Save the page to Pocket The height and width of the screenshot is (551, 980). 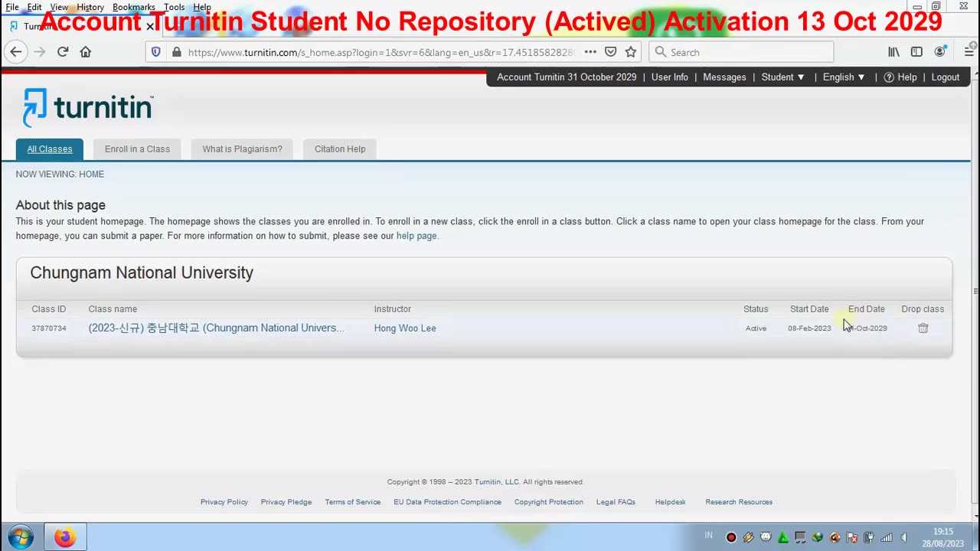pos(610,52)
